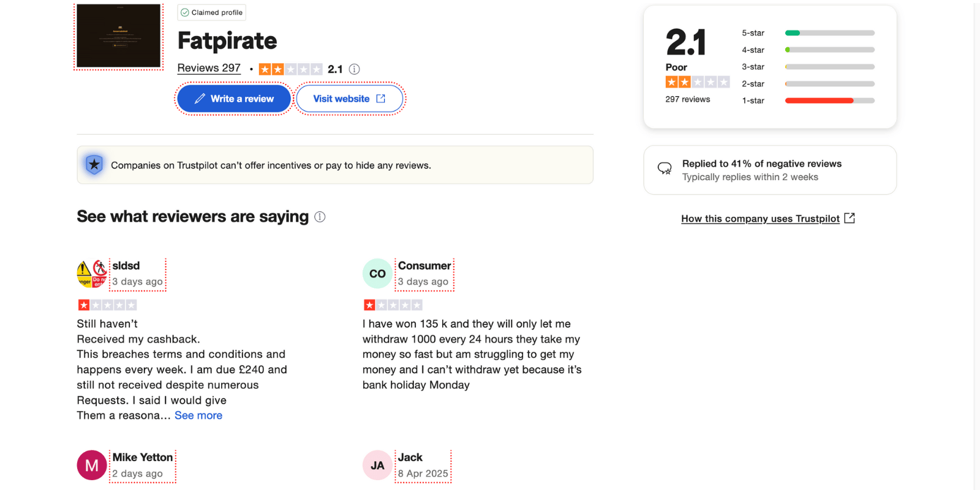Screen dimensions: 980x490
Task: Click Jack's JA avatar circle
Action: [377, 466]
